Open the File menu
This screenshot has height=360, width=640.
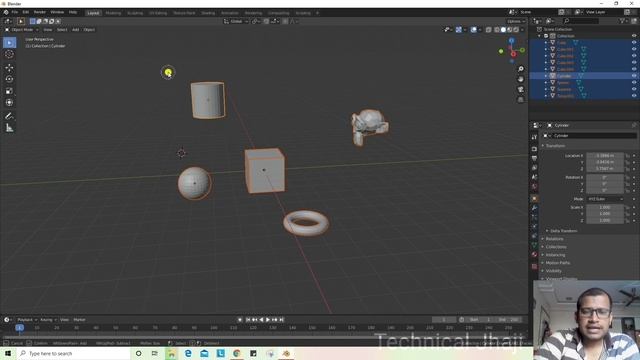(15, 12)
